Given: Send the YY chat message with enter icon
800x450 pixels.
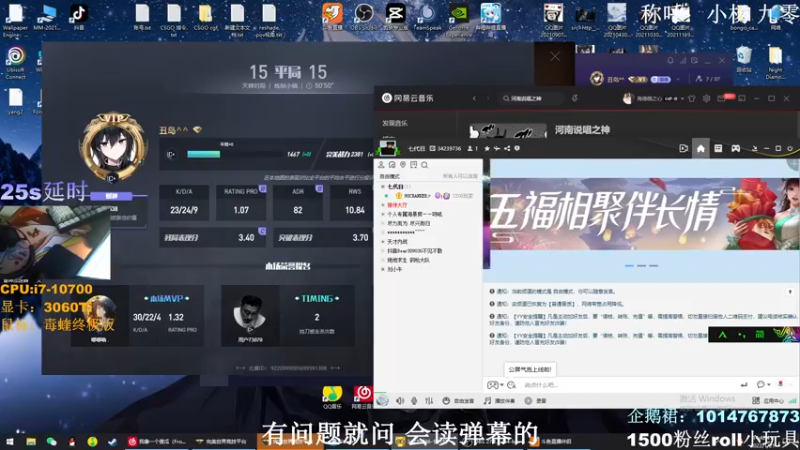Looking at the screenshot, I should 744,385.
